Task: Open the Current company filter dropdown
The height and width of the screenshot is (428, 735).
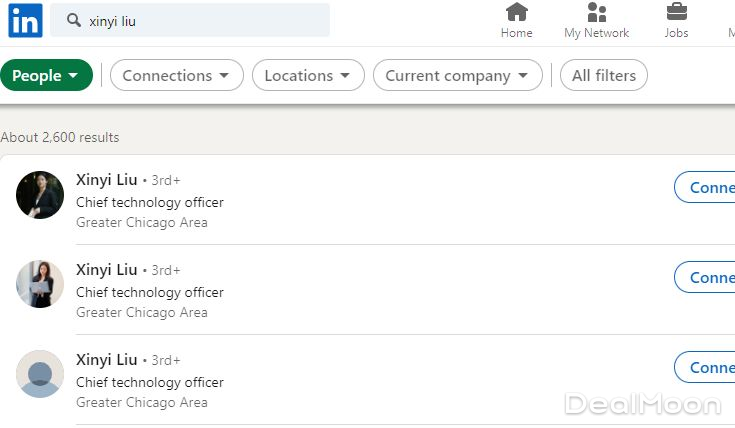Action: [x=457, y=76]
